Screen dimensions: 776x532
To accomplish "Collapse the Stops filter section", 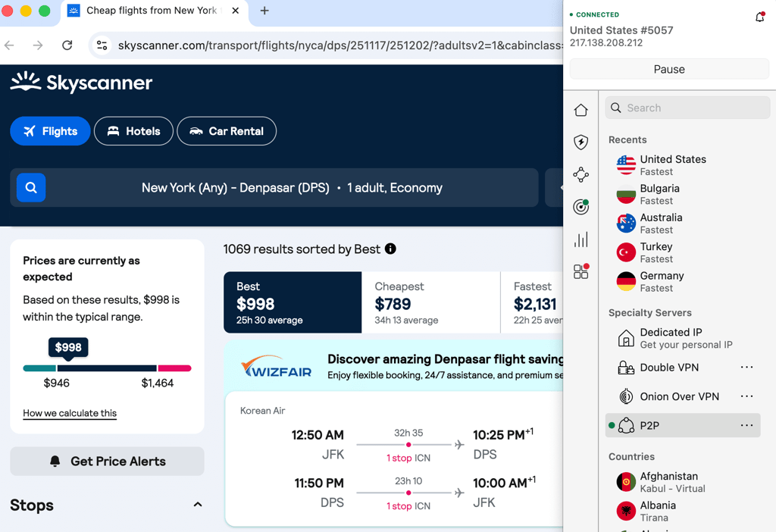I will pyautogui.click(x=198, y=505).
